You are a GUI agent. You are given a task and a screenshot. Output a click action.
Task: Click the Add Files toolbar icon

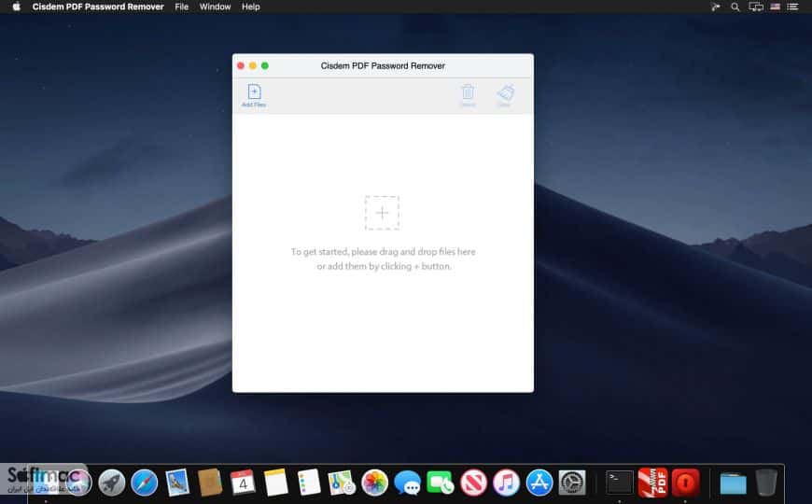pyautogui.click(x=254, y=95)
